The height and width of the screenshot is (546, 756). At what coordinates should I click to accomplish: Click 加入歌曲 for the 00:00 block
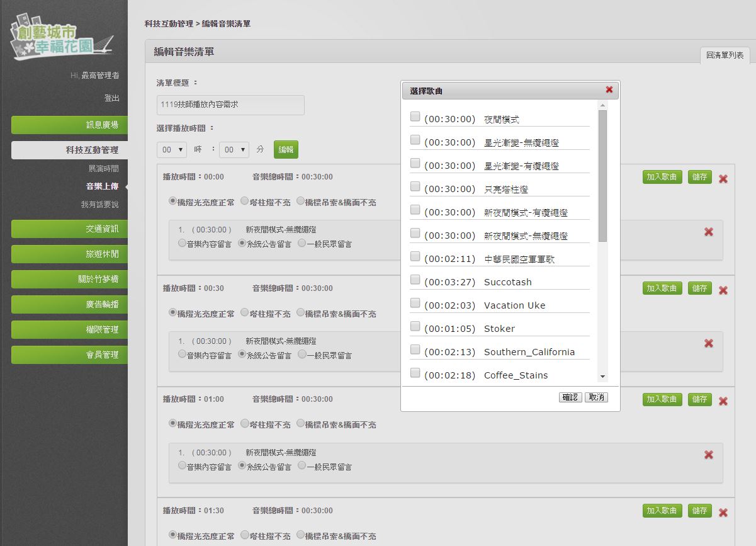click(x=662, y=177)
